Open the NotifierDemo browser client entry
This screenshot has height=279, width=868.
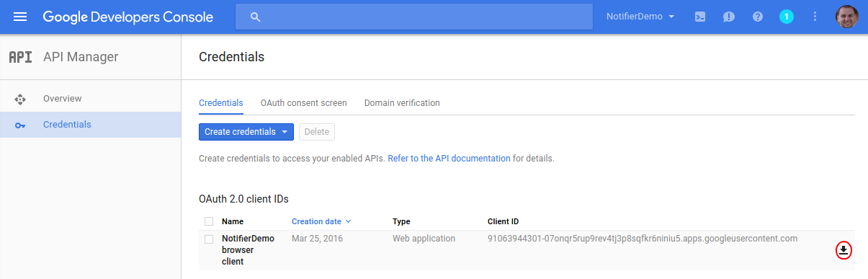(x=248, y=250)
